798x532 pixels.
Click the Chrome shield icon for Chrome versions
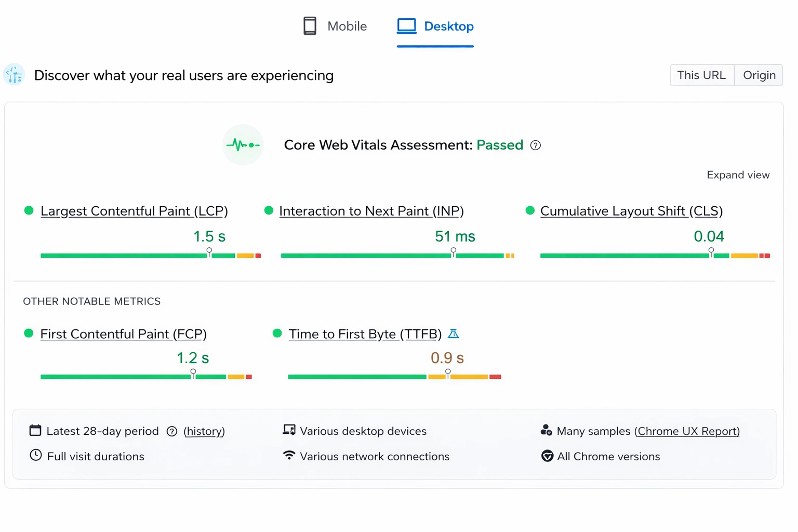coord(547,456)
